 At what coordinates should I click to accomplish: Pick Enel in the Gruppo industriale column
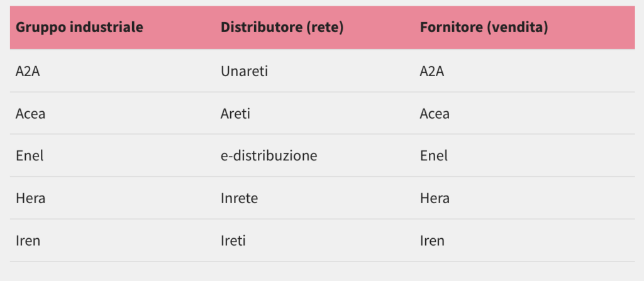click(30, 156)
